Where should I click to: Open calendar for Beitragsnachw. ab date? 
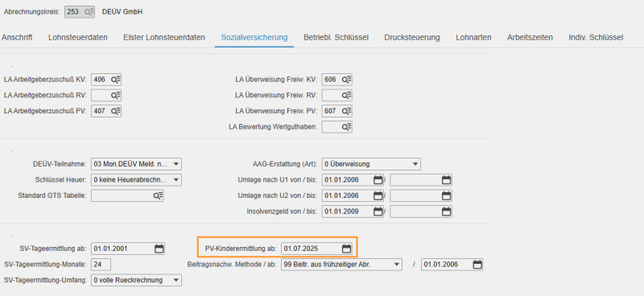coord(477,265)
